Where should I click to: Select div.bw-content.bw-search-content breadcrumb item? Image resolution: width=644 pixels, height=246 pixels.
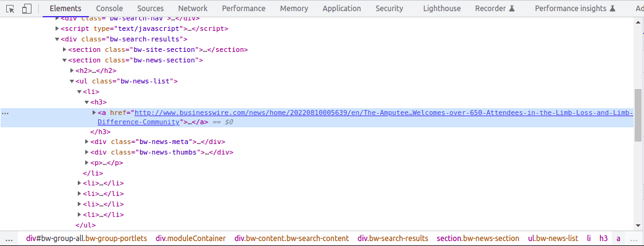tap(291, 238)
